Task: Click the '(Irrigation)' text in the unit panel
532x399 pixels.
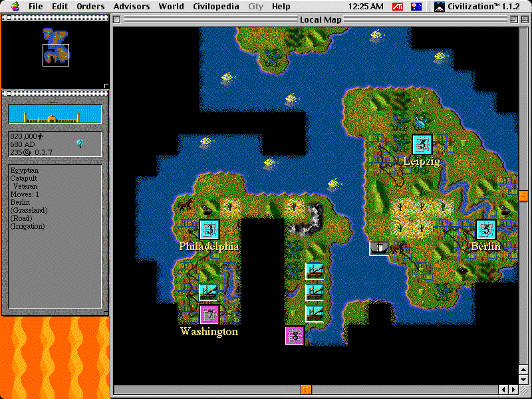Action: point(27,226)
